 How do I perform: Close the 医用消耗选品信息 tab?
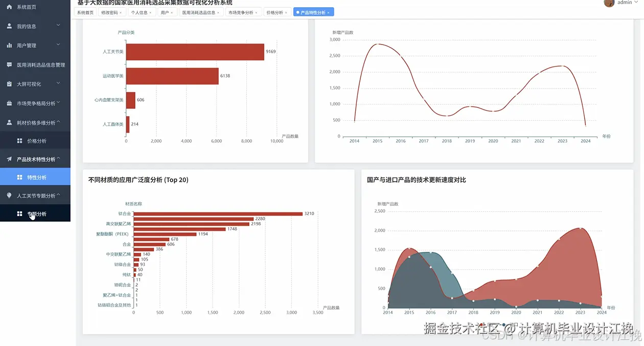tap(218, 12)
